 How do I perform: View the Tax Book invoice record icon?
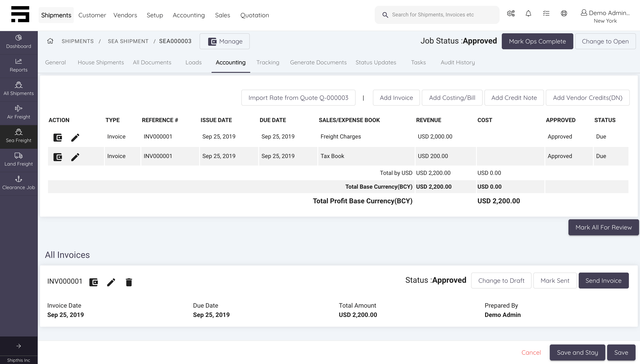point(58,157)
